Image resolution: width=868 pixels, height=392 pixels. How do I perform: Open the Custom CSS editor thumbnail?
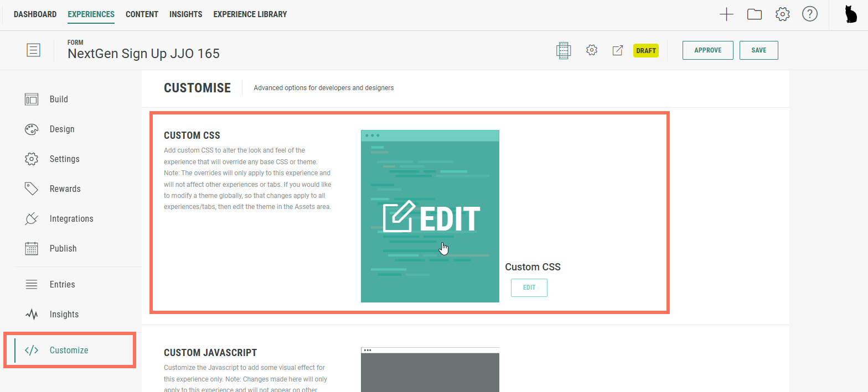tap(430, 216)
